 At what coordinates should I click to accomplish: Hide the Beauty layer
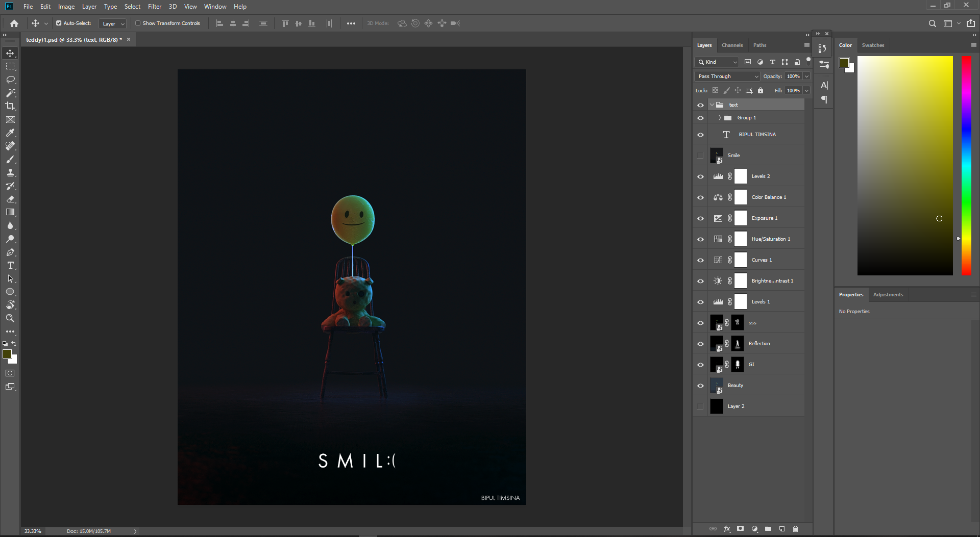coord(700,386)
